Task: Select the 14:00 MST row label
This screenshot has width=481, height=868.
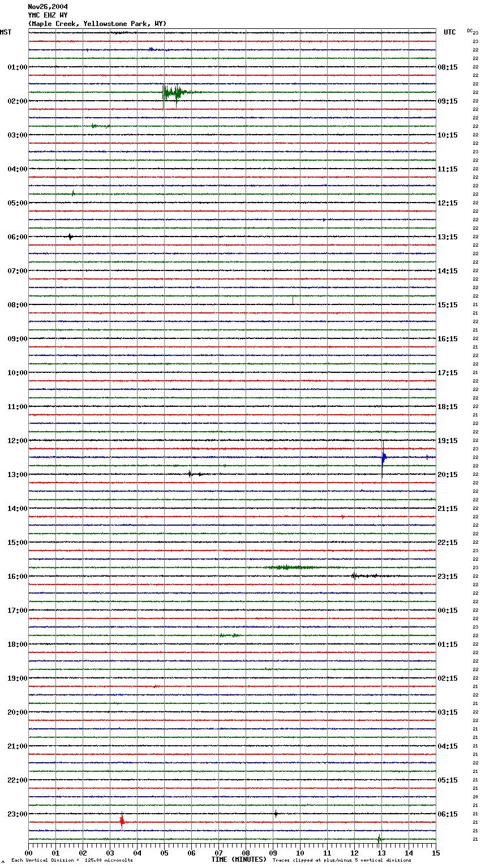Action: pyautogui.click(x=18, y=509)
